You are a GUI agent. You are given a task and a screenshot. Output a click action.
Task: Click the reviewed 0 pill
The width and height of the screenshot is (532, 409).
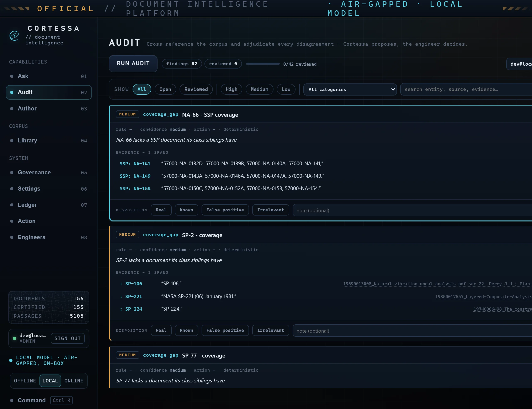[x=223, y=64]
